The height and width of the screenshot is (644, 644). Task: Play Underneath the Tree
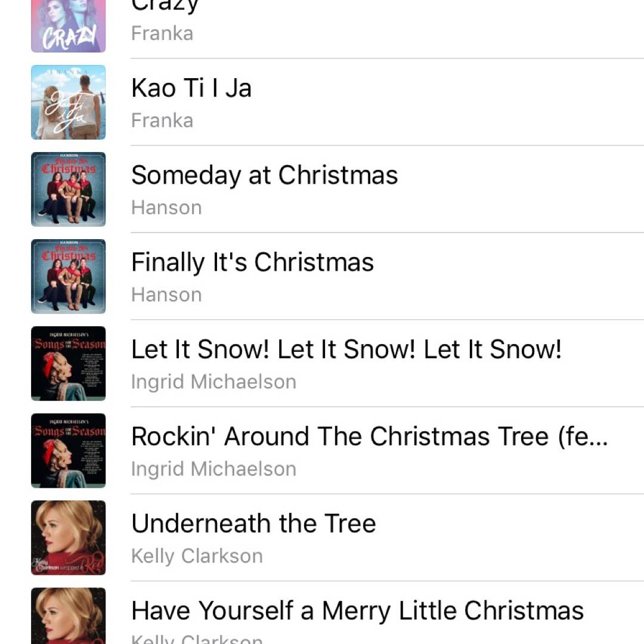coord(253,524)
